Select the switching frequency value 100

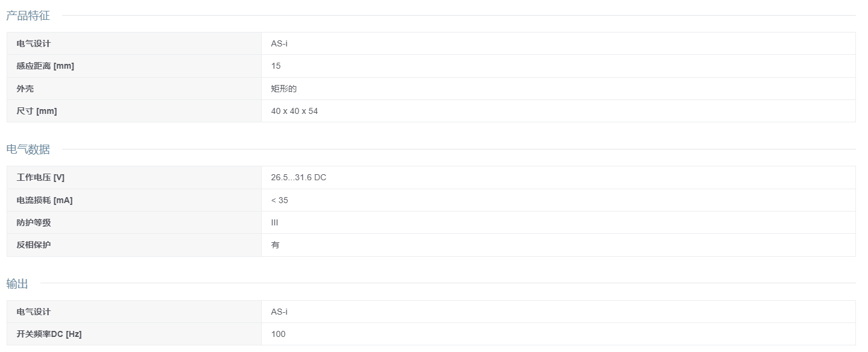pos(278,334)
